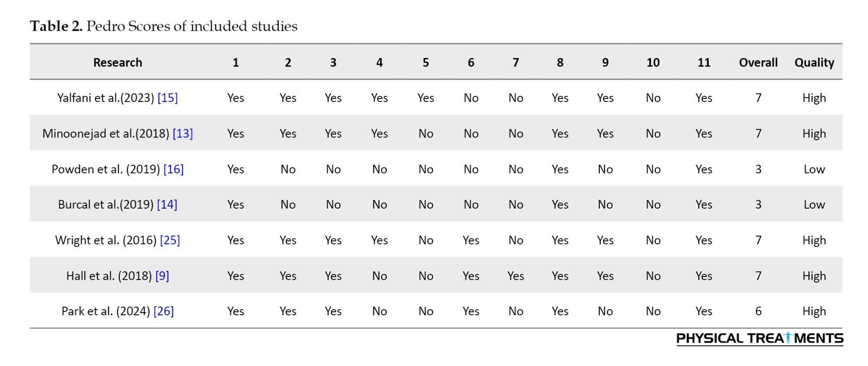Viewport: 868px width, 366px height.
Task: Select the Research column header
Action: (118, 62)
